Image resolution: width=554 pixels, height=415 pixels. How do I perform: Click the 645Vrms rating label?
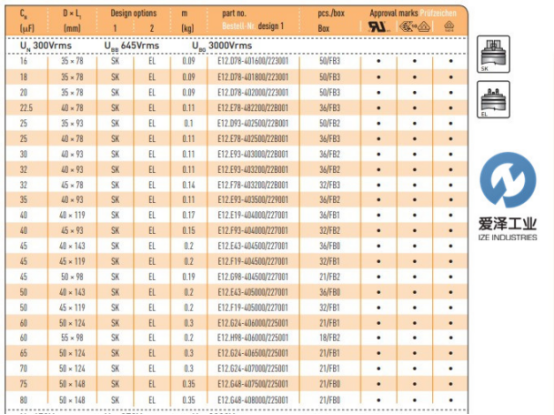tap(140, 46)
